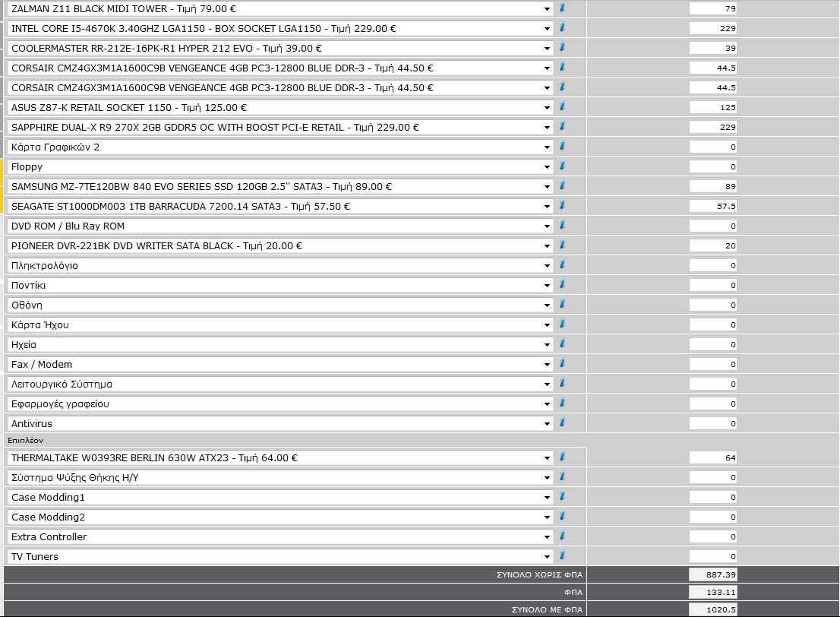Screen dimensions: 840x617
Task: Expand the Samsung 840 EVO SSD dropdown
Action: (279, 187)
